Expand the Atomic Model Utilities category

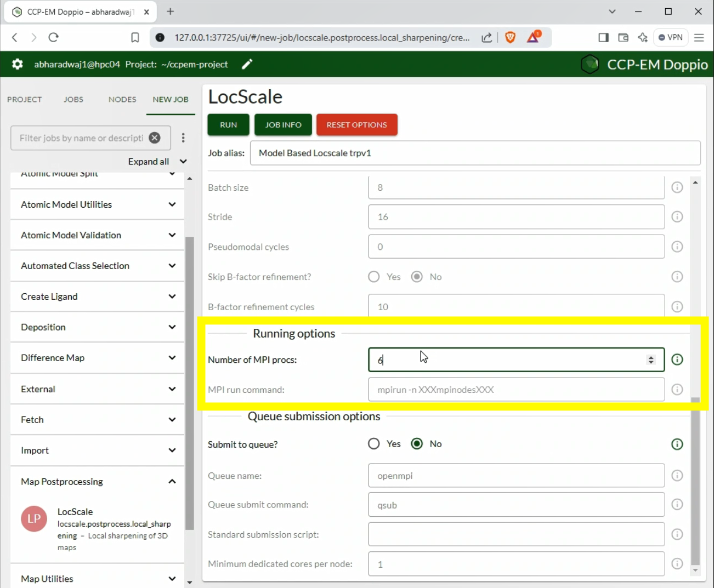tap(97, 204)
